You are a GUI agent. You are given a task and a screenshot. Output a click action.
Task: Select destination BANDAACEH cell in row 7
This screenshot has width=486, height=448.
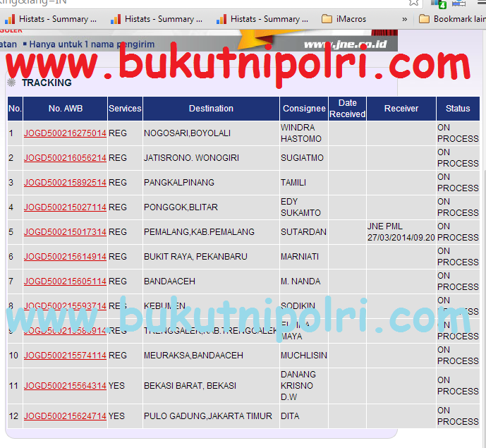coord(211,281)
